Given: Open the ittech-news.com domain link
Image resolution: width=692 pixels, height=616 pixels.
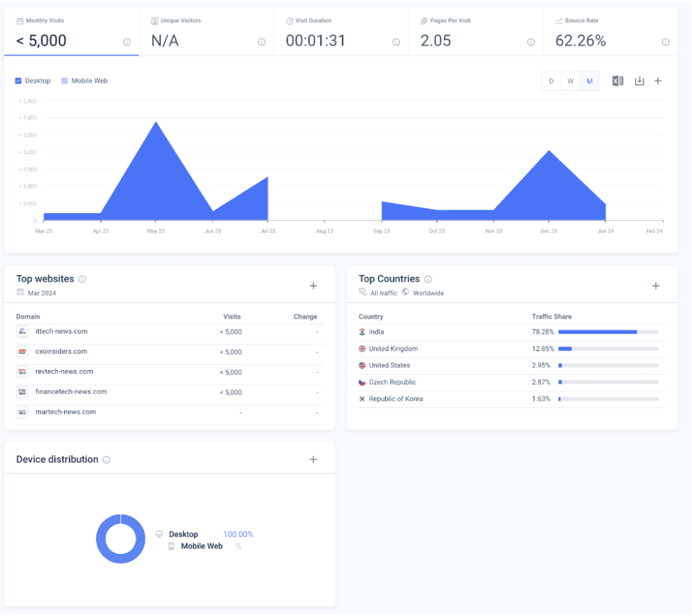Looking at the screenshot, I should (x=61, y=331).
